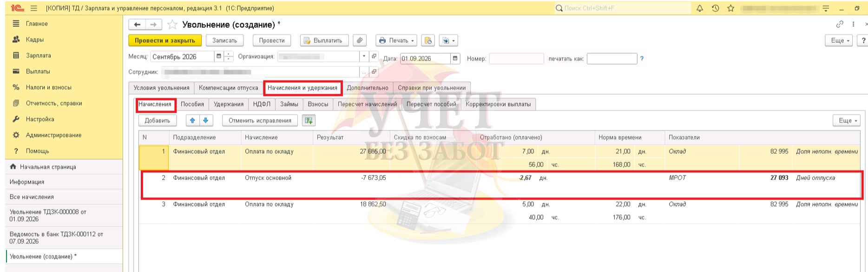The width and height of the screenshot is (868, 272).
Task: Open the three-dot form options menu
Action: point(853,25)
